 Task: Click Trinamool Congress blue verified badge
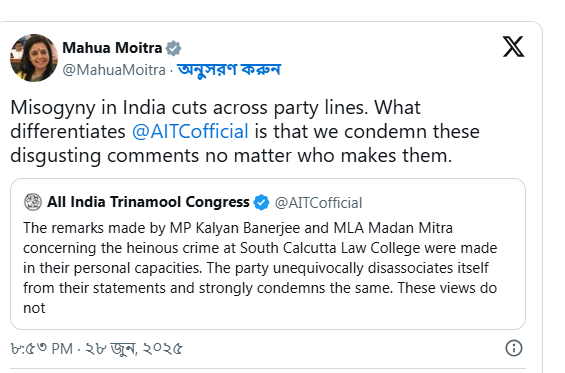point(261,202)
